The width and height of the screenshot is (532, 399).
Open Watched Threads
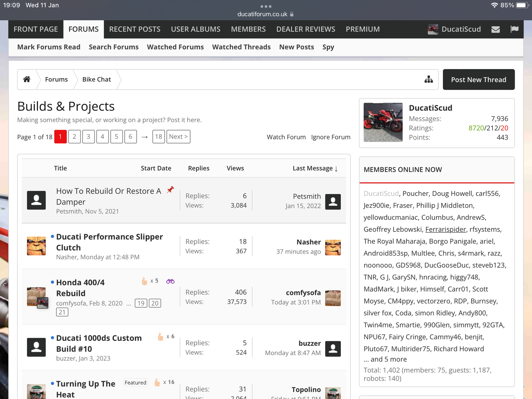click(x=241, y=47)
